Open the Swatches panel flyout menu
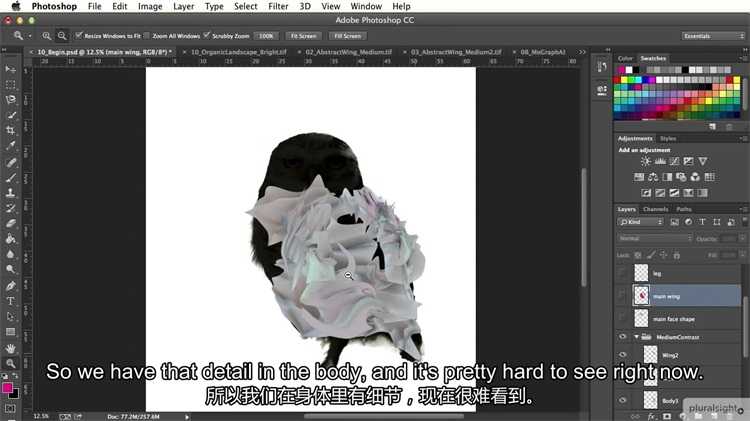Viewport: 750px width, 421px height. pyautogui.click(x=742, y=58)
